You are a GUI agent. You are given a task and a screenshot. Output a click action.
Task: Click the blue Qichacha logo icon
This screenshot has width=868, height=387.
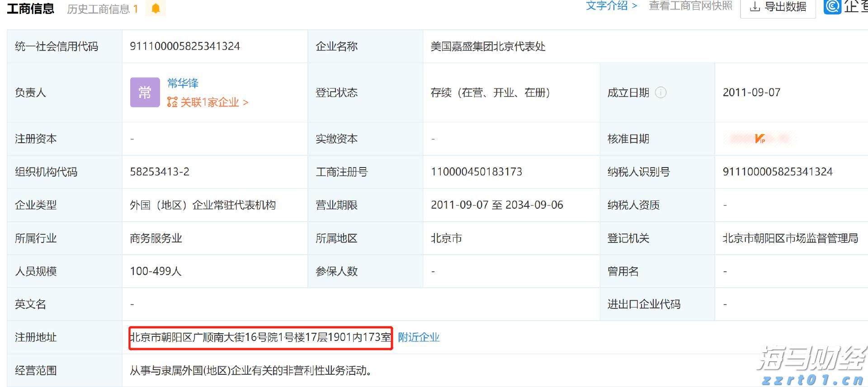coord(832,7)
